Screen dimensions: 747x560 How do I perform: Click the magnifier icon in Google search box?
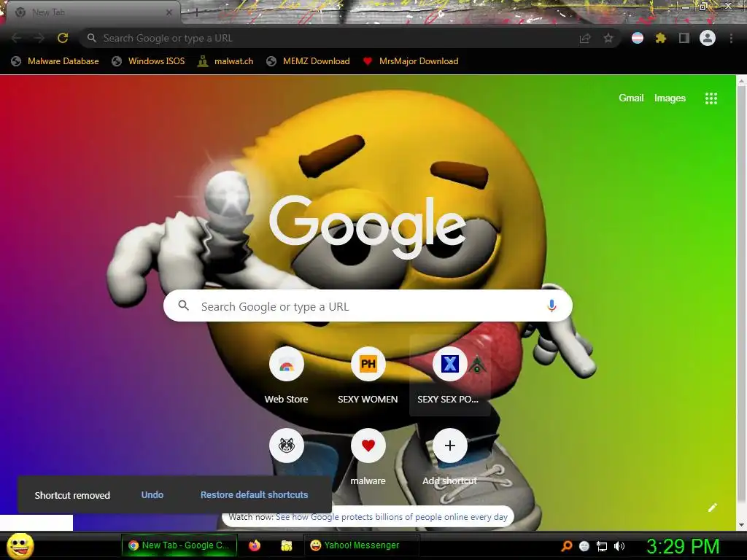(x=183, y=306)
